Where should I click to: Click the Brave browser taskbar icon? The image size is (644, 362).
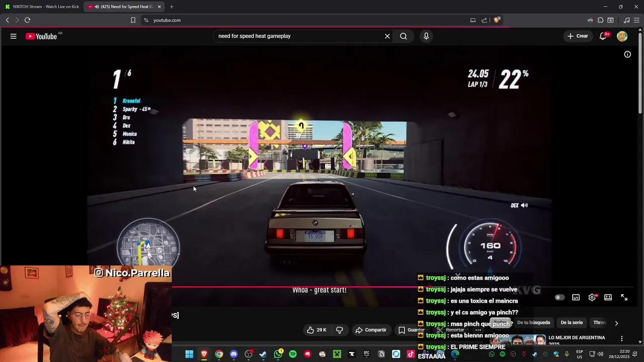coord(204,354)
